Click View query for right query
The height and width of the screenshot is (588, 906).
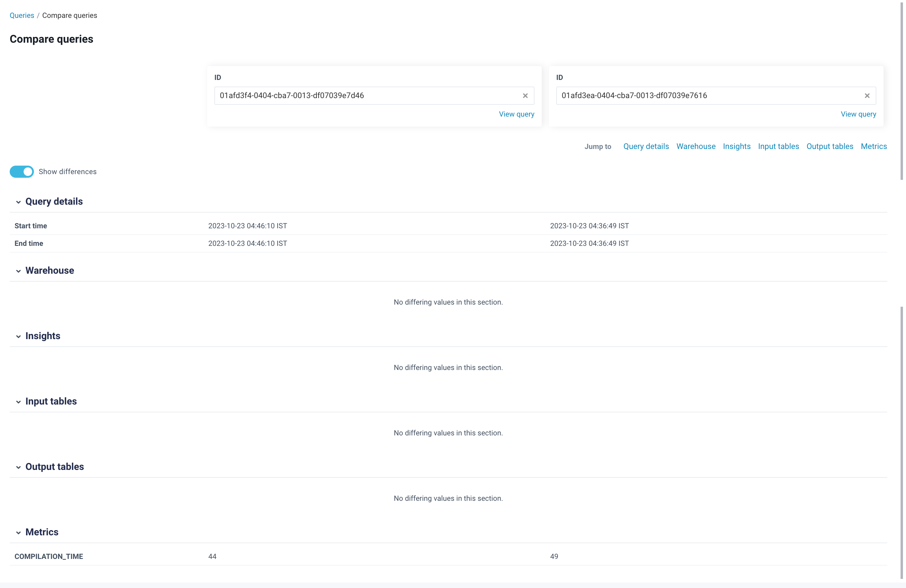pos(858,114)
